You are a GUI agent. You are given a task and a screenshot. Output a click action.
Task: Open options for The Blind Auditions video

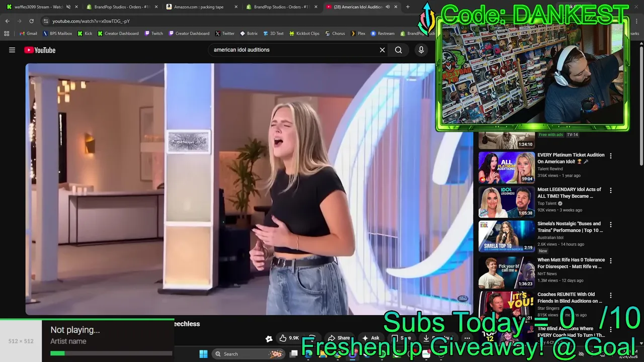tap(611, 330)
